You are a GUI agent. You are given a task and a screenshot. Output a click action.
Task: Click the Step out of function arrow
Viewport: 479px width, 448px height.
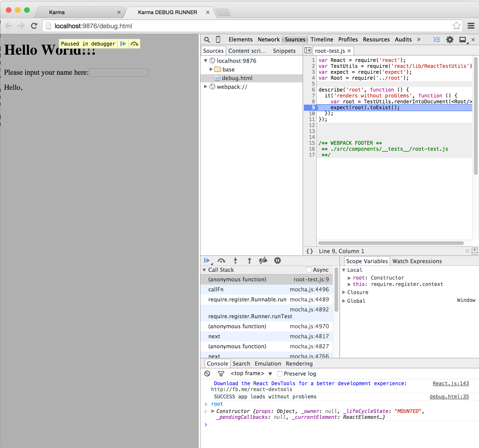click(x=249, y=260)
